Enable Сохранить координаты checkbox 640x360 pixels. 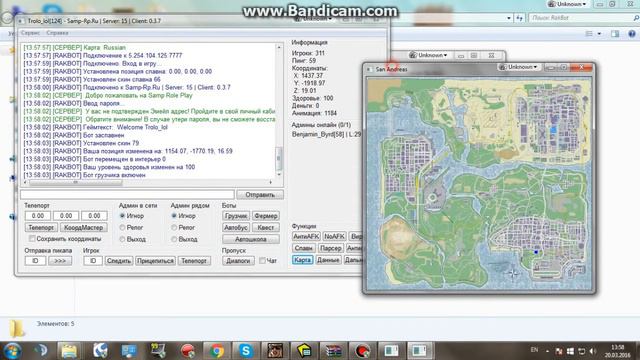[x=32, y=238]
